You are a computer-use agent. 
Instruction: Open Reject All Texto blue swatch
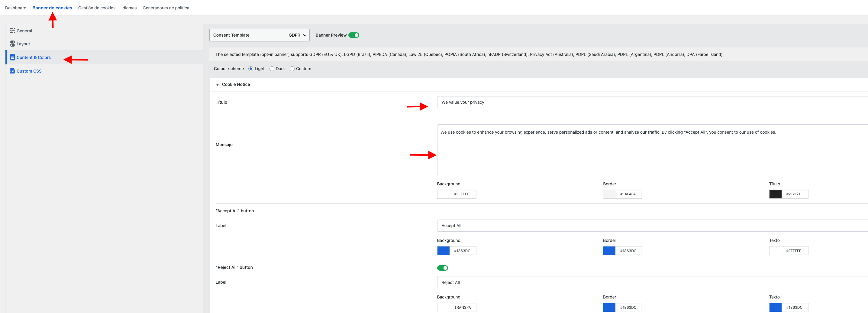tap(775, 307)
